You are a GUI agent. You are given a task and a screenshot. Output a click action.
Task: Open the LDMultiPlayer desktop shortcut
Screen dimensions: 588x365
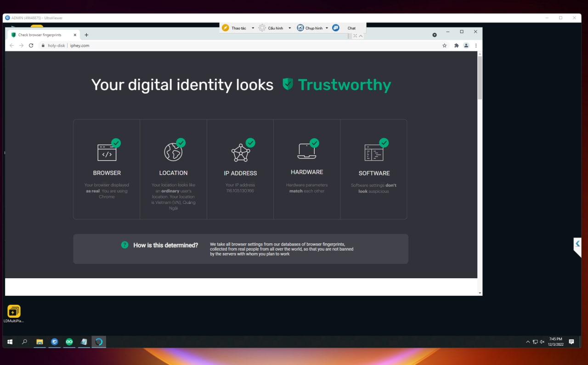point(14,314)
